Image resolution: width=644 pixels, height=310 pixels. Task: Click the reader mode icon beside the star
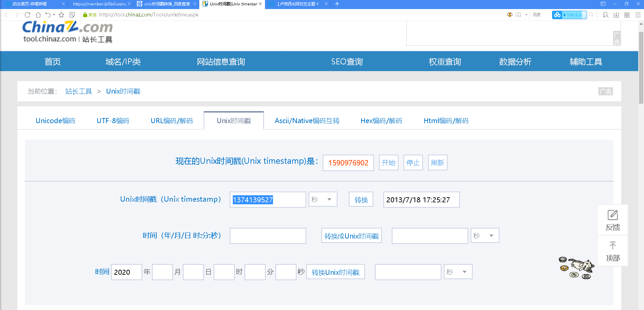pos(72,15)
